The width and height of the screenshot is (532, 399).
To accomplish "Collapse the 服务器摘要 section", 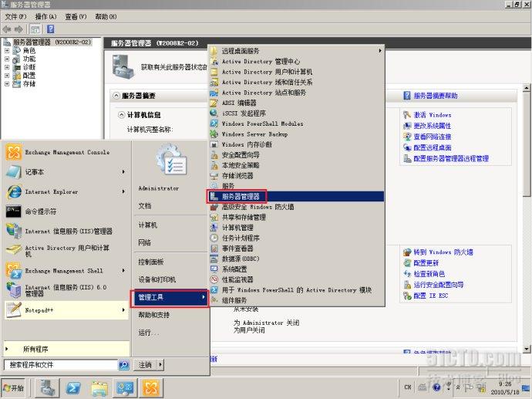I will [116, 96].
